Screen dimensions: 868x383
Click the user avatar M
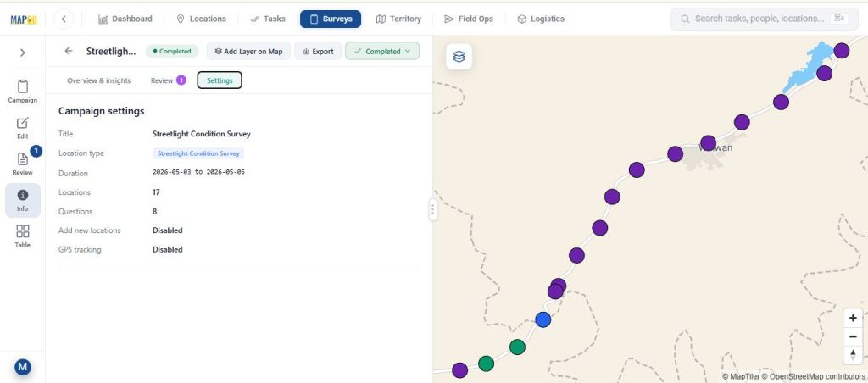[23, 366]
